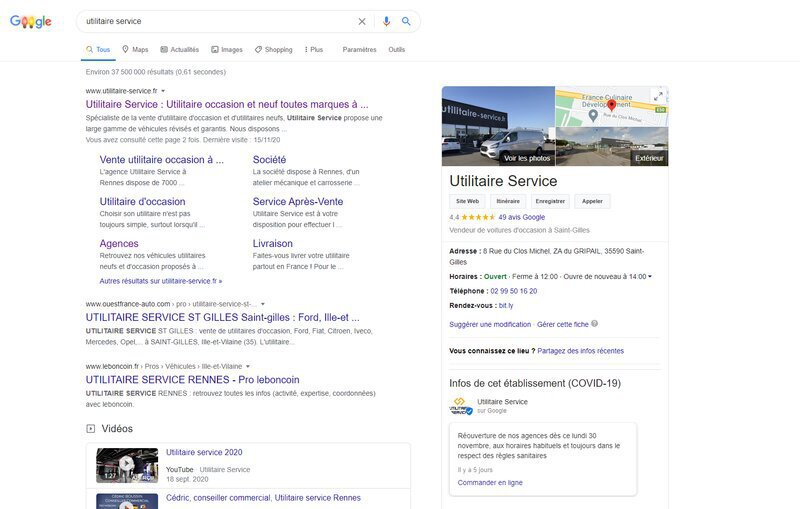800x509 pixels.
Task: Click Gérer cette fiche
Action: click(x=563, y=324)
